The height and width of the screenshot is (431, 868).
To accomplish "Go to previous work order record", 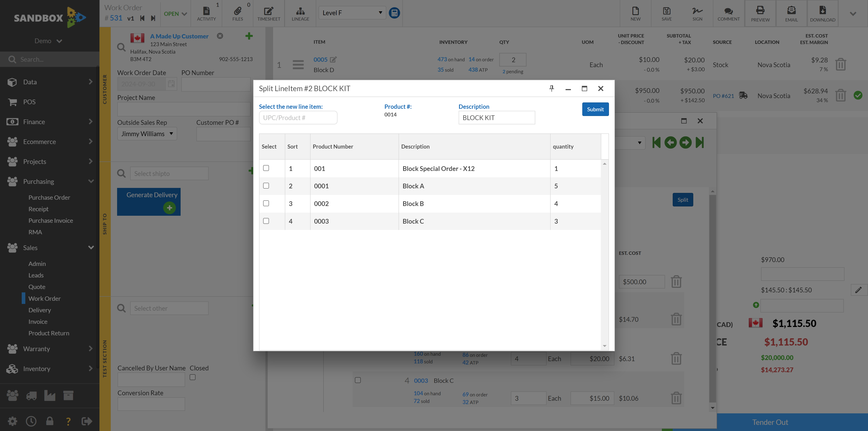I will (x=142, y=18).
